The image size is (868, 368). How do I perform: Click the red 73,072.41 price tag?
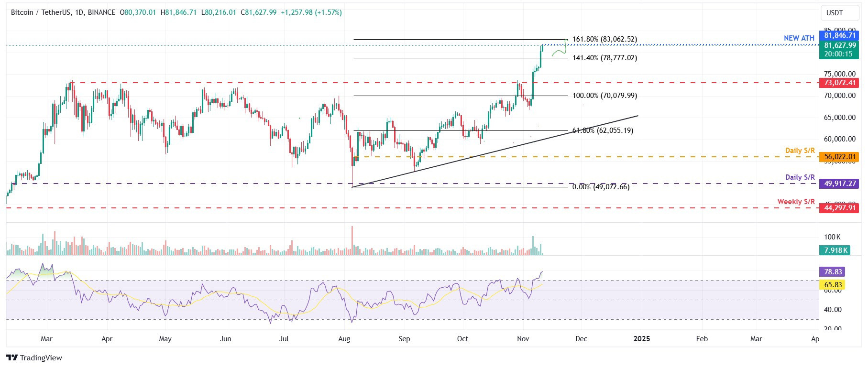coord(840,83)
